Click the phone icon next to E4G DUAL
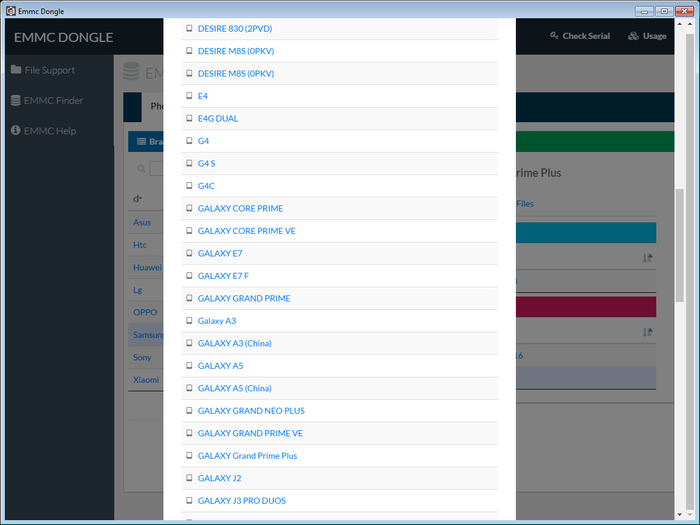The width and height of the screenshot is (700, 525). [189, 118]
